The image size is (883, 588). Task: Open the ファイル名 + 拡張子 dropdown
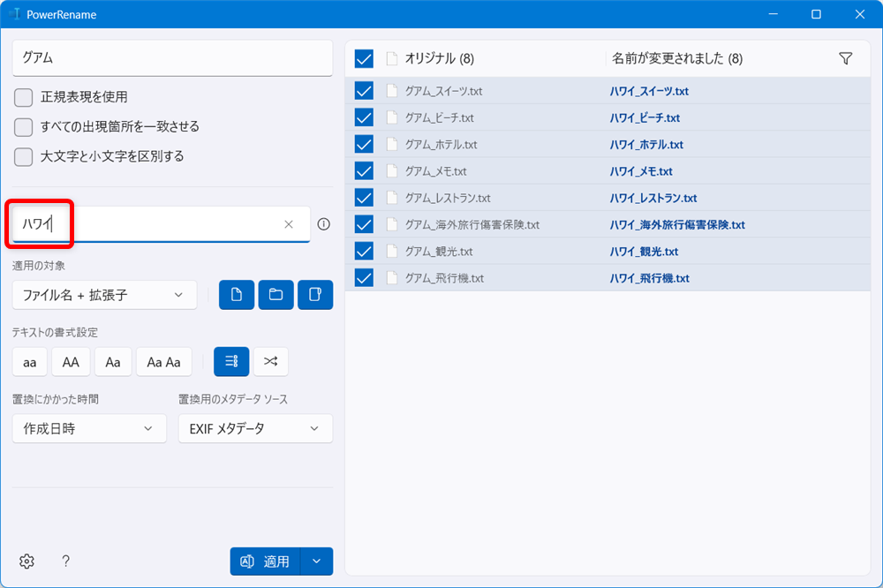coord(103,294)
